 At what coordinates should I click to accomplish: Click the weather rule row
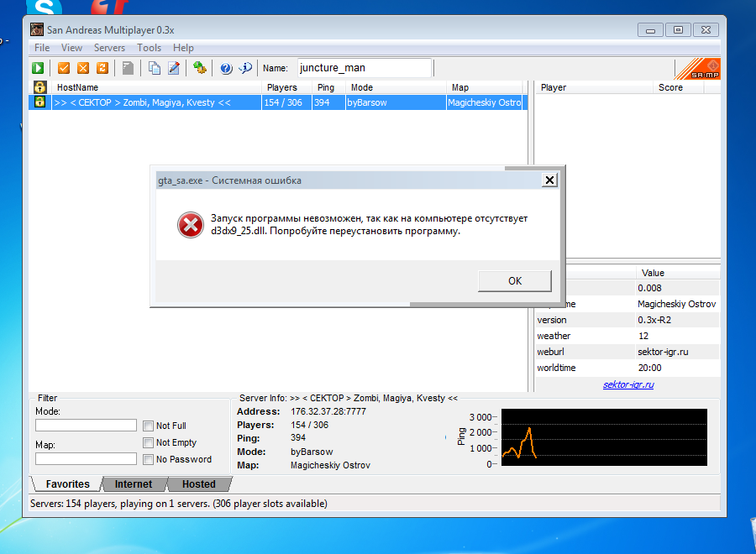click(x=627, y=336)
